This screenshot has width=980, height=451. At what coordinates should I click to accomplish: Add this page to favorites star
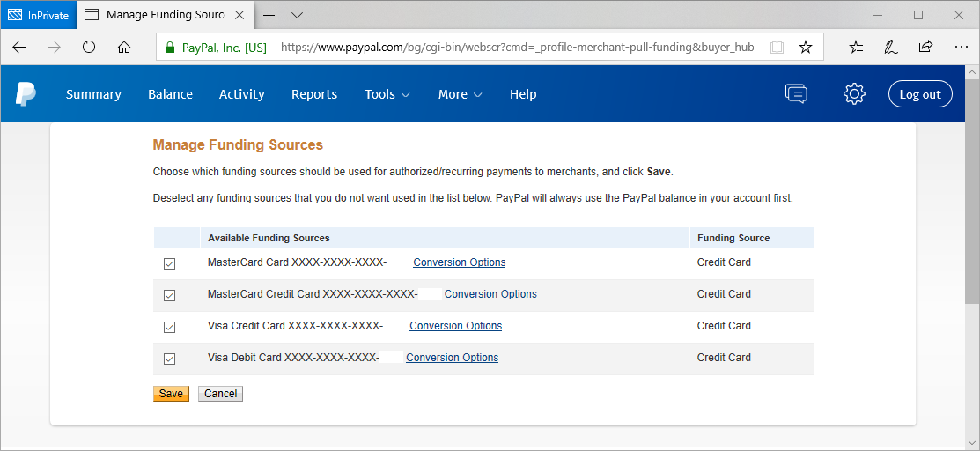coord(806,47)
